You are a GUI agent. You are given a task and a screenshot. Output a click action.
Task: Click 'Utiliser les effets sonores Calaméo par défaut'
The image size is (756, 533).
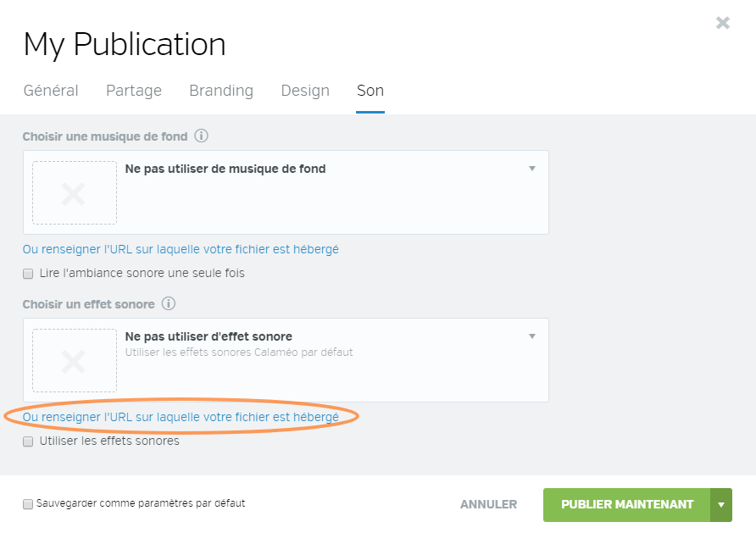(x=239, y=353)
